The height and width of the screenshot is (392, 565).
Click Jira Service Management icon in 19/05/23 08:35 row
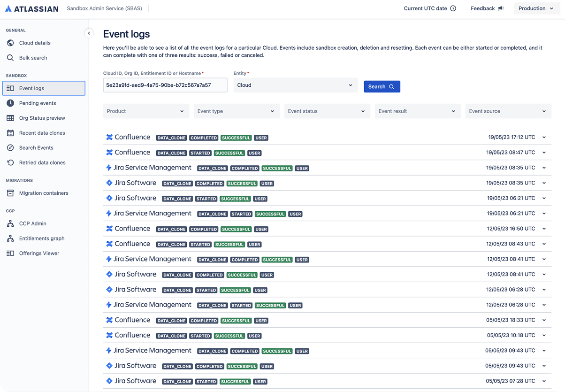[x=109, y=168]
